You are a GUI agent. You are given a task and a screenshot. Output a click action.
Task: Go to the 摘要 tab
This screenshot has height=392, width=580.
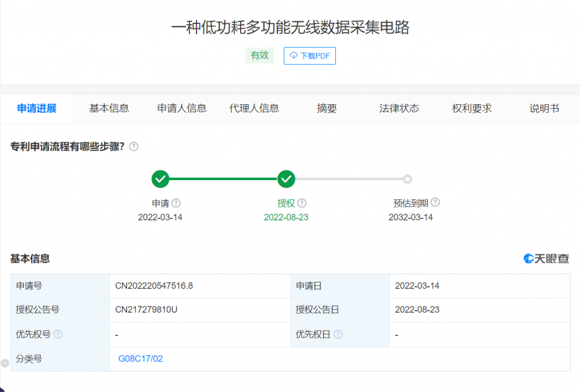pyautogui.click(x=327, y=108)
